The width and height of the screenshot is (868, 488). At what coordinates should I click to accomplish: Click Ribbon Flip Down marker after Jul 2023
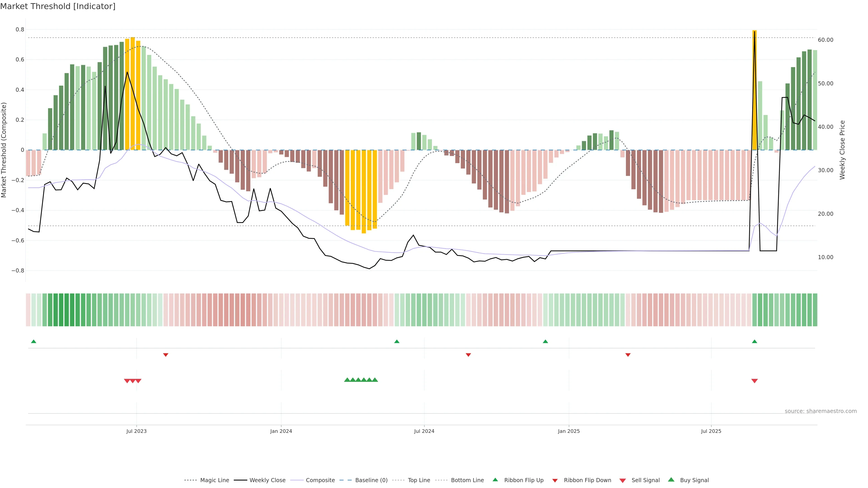point(165,355)
